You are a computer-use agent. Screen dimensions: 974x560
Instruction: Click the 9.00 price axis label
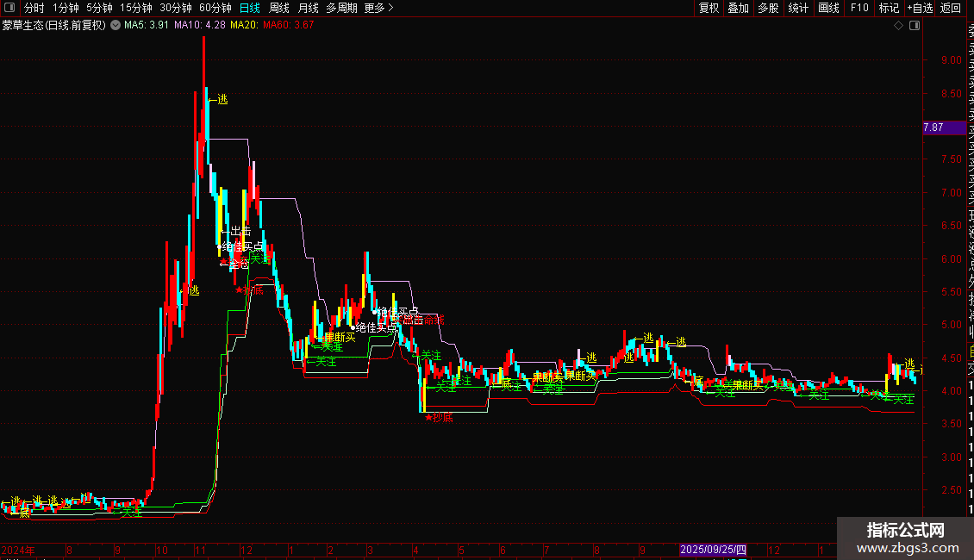point(951,60)
